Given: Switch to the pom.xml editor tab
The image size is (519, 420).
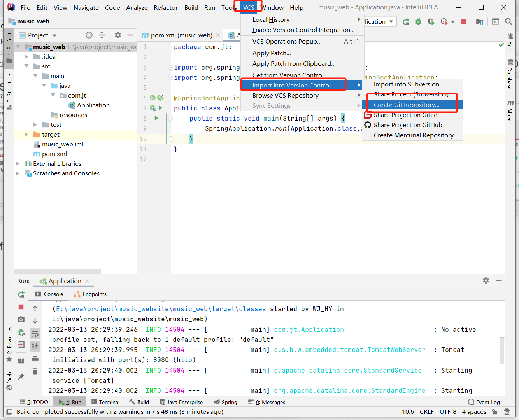Looking at the screenshot, I should click(181, 35).
